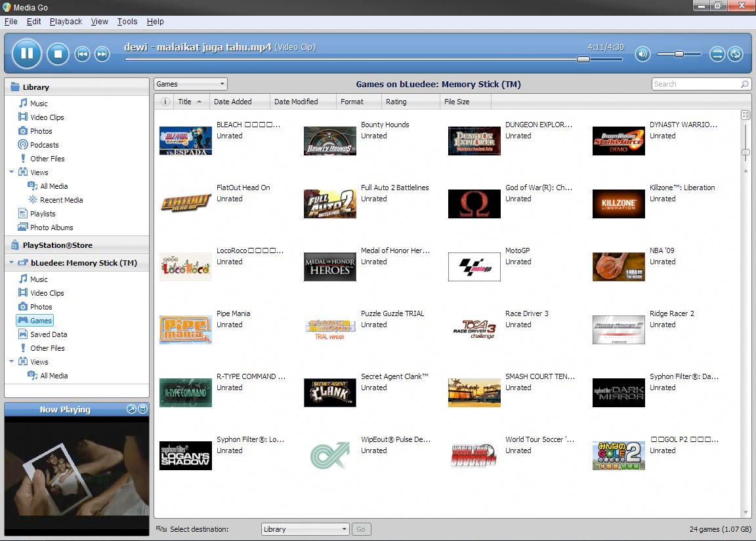
Task: Open Other Files in the Library
Action: pyautogui.click(x=41, y=159)
